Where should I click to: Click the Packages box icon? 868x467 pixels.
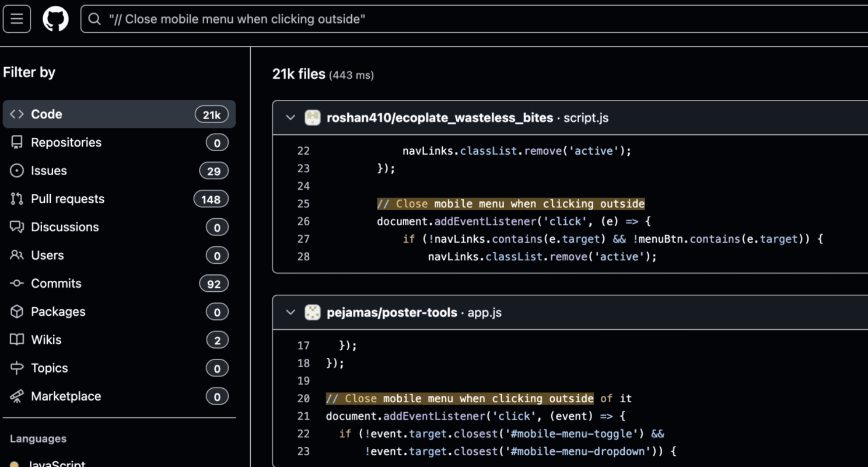click(x=17, y=312)
